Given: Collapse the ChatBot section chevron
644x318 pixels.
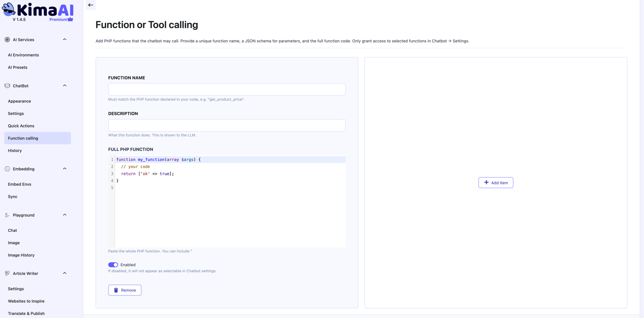Looking at the screenshot, I should (x=64, y=86).
